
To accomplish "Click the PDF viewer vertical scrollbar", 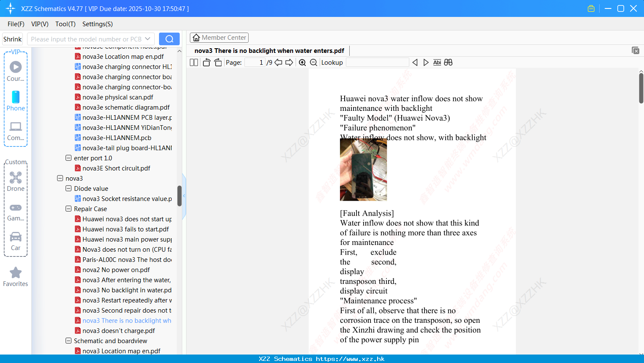I will pos(641,88).
